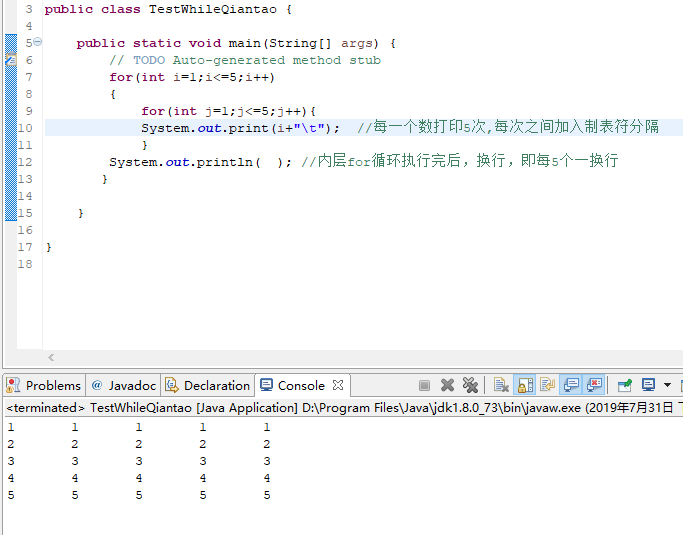Toggle show console when standard error changes
The width and height of the screenshot is (683, 535).
point(595,385)
